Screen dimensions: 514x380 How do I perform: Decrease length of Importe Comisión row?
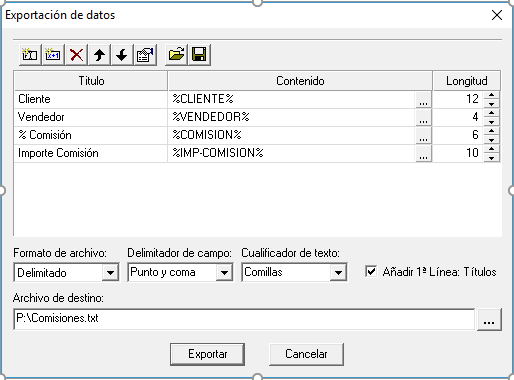click(491, 158)
